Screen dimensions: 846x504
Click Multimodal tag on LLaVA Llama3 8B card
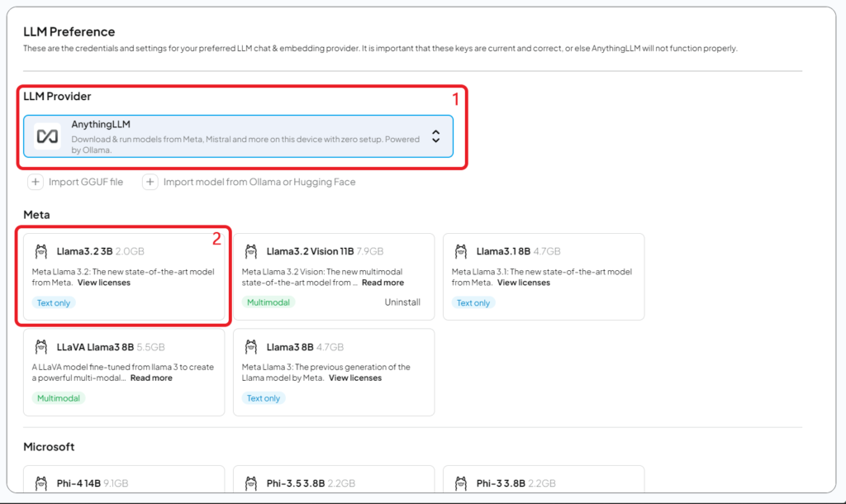[59, 398]
